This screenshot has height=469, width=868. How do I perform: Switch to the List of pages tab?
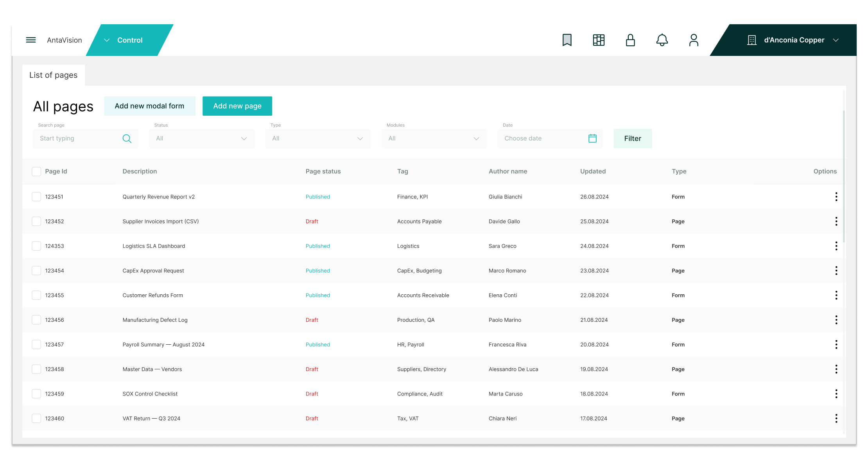click(x=54, y=75)
